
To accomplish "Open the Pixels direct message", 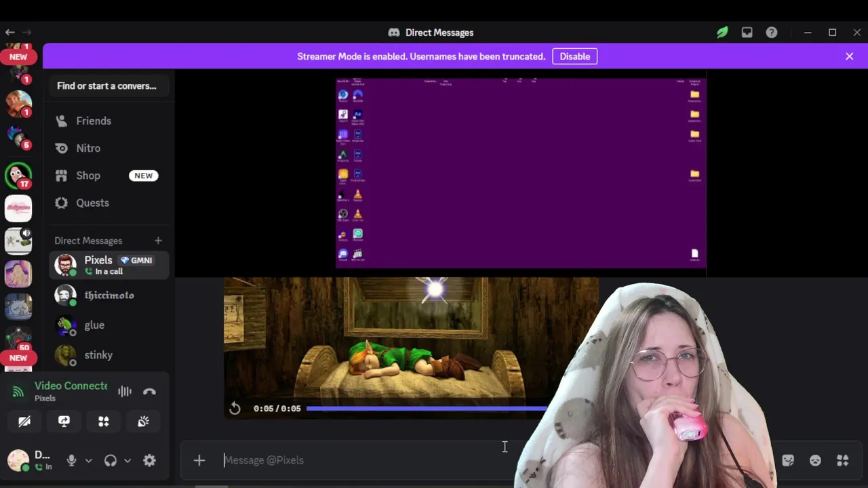I will [x=108, y=265].
